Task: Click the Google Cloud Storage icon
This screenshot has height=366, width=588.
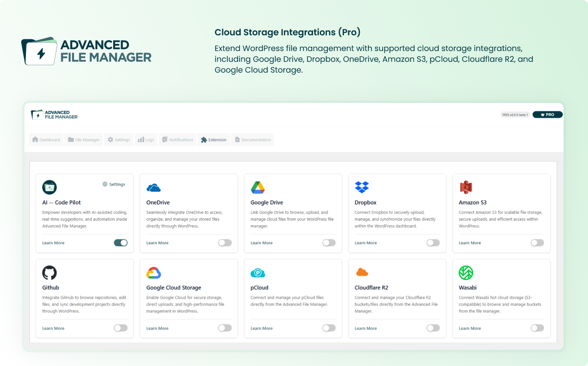Action: click(x=154, y=273)
